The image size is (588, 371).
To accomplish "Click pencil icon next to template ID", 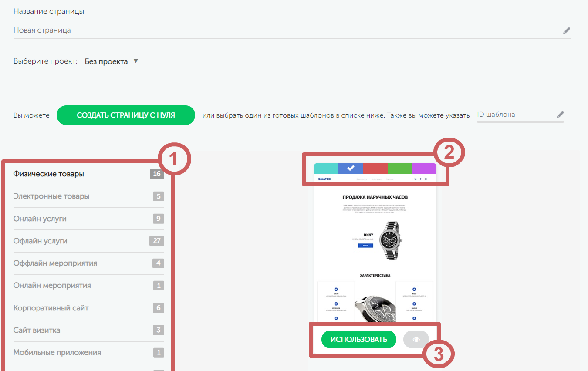I will 560,115.
